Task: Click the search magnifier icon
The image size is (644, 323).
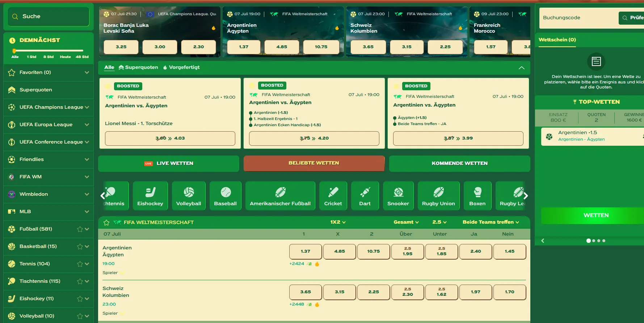Action: click(x=15, y=16)
